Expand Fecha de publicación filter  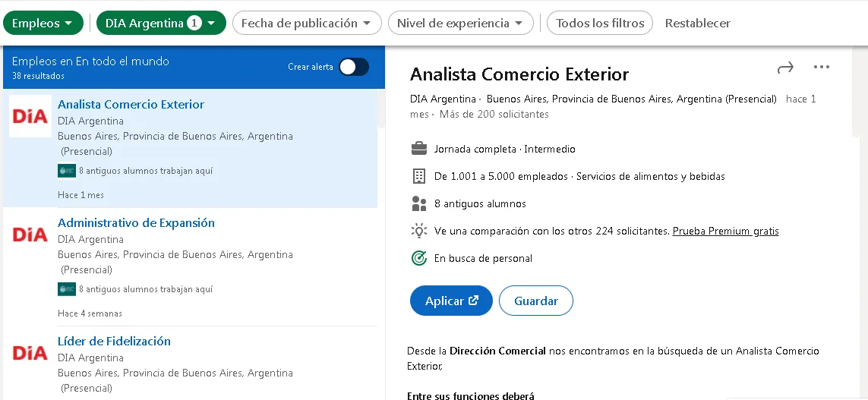pyautogui.click(x=308, y=24)
